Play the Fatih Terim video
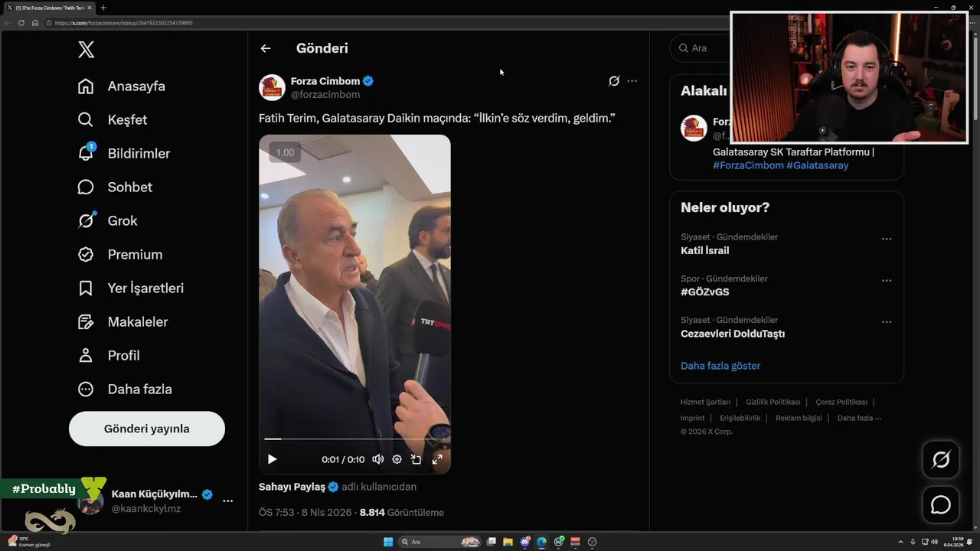Screen dimensions: 980x551 (x=272, y=459)
